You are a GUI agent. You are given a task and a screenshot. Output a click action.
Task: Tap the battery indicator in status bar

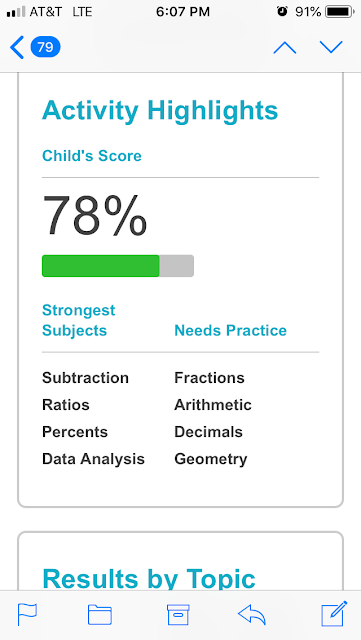(340, 12)
